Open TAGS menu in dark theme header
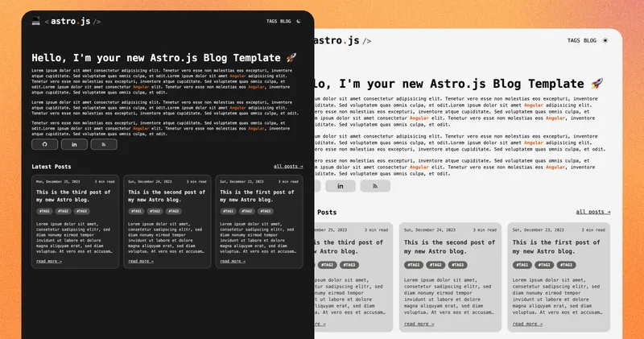The height and width of the screenshot is (339, 644). (271, 22)
